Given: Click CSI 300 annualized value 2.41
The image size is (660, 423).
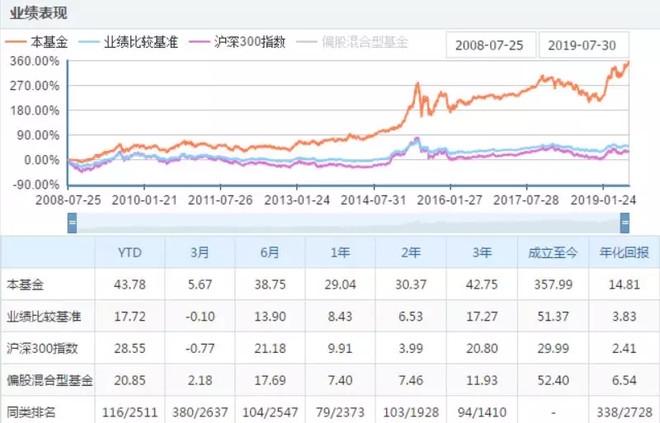Looking at the screenshot, I should [624, 349].
